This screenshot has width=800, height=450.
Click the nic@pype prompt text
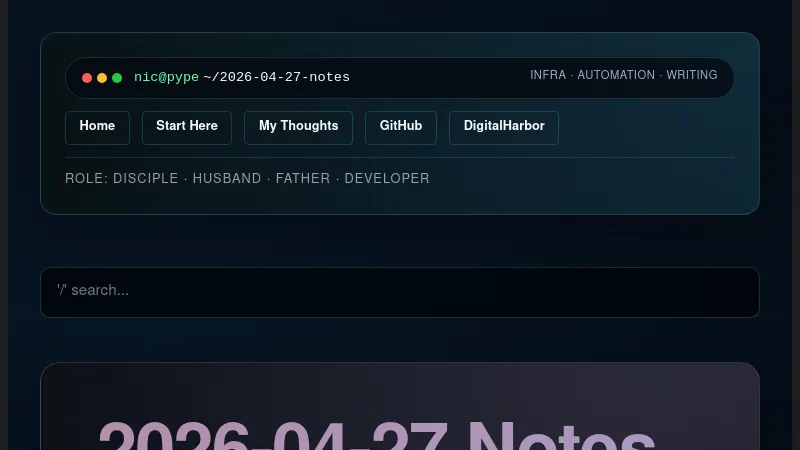click(166, 77)
